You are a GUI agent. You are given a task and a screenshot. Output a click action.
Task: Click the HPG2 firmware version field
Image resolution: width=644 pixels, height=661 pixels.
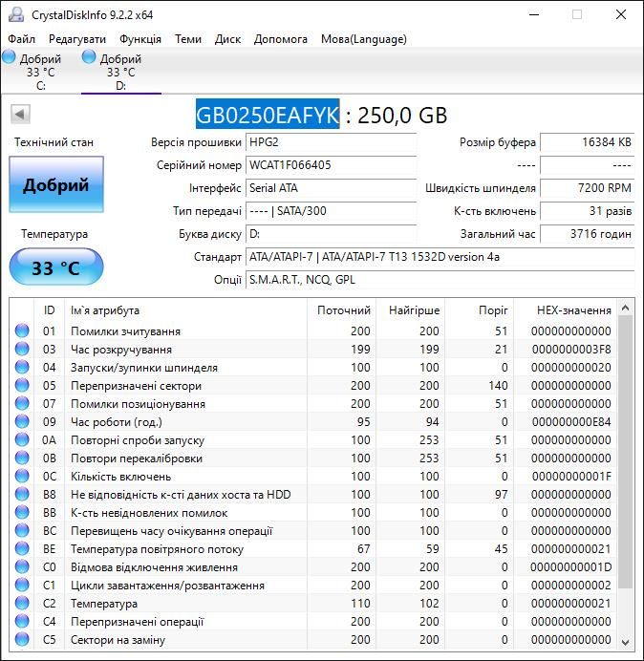pyautogui.click(x=331, y=142)
